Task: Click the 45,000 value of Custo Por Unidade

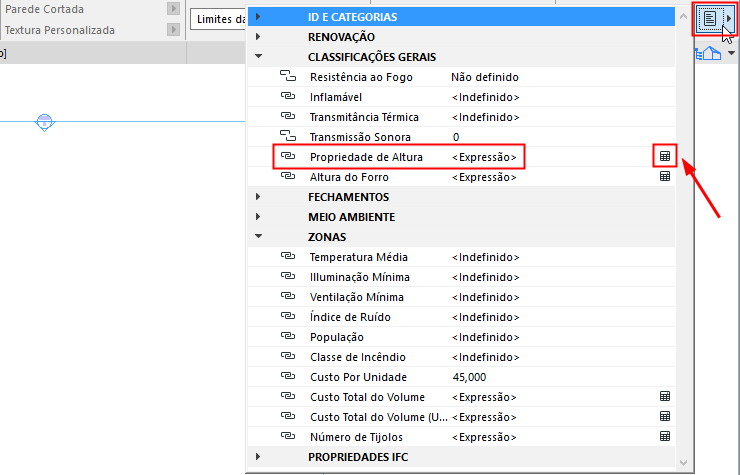Action: [469, 377]
